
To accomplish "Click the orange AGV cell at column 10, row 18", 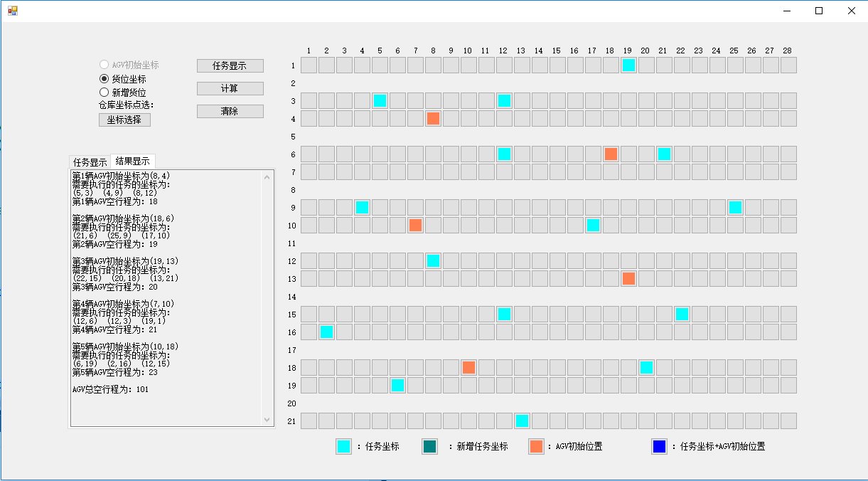I will [x=468, y=367].
